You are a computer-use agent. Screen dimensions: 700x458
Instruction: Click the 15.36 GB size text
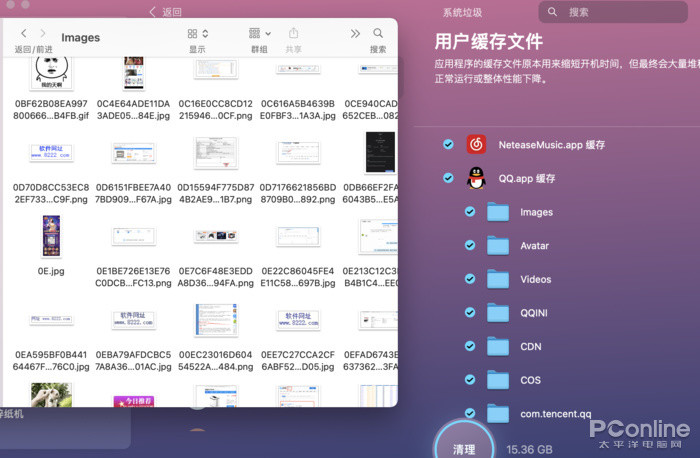pos(529,449)
